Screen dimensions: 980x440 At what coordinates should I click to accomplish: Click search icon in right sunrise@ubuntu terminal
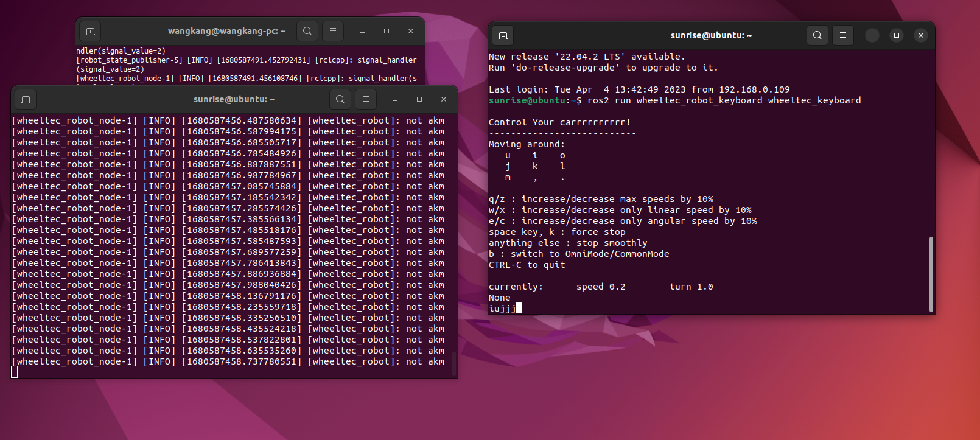coord(817,35)
